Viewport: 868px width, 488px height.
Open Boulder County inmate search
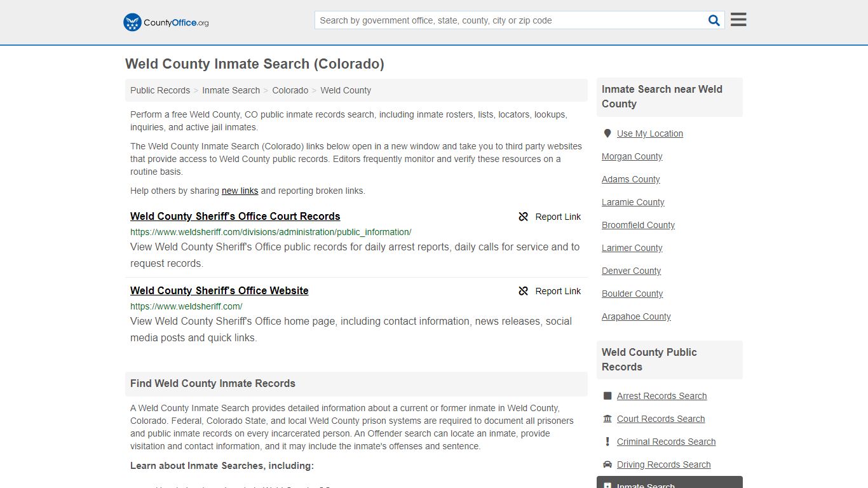(x=632, y=294)
